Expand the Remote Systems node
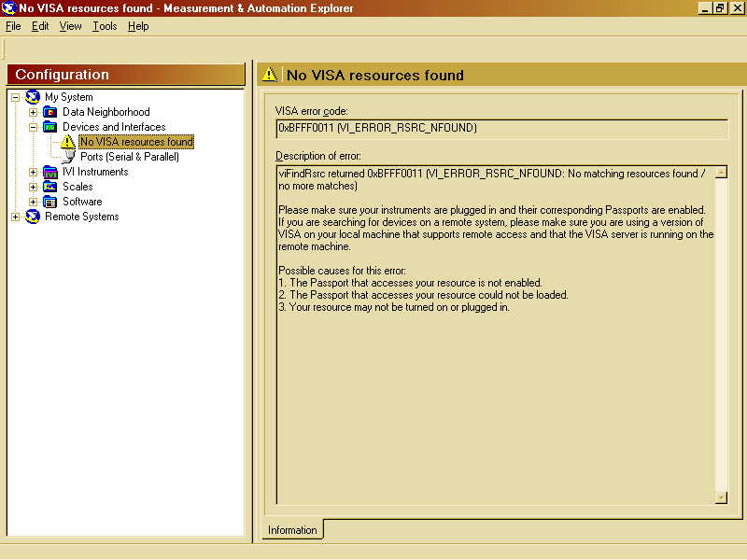This screenshot has height=560, width=747. pyautogui.click(x=15, y=217)
